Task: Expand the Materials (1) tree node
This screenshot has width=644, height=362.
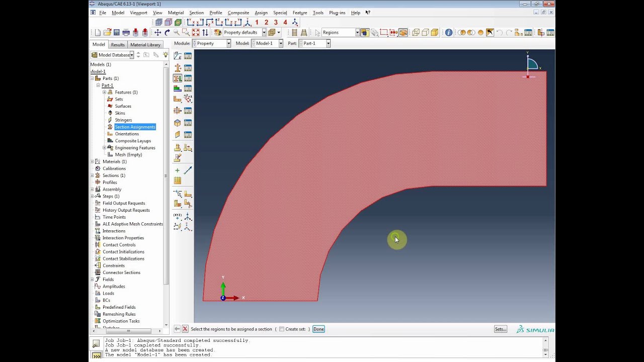Action: pos(92,161)
